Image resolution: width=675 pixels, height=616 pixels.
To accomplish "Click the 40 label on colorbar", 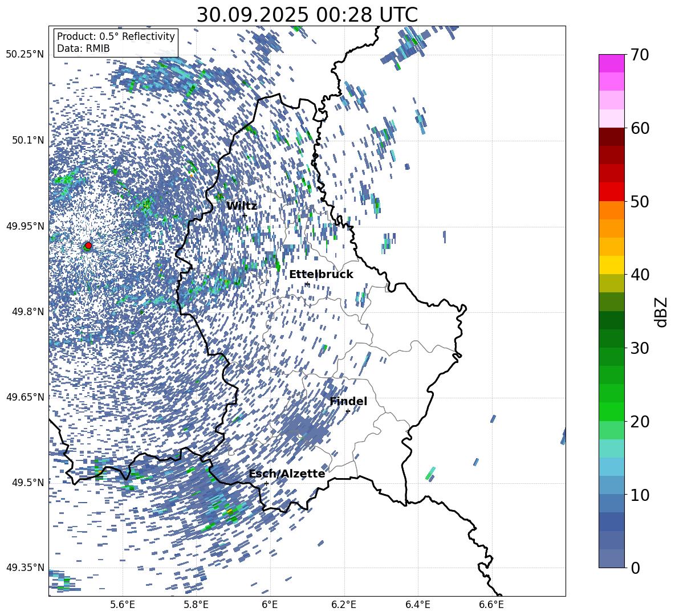I will click(x=640, y=275).
